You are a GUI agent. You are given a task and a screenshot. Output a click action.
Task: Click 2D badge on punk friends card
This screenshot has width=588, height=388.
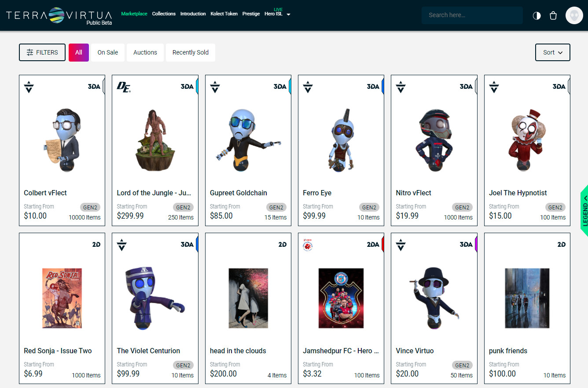point(561,245)
